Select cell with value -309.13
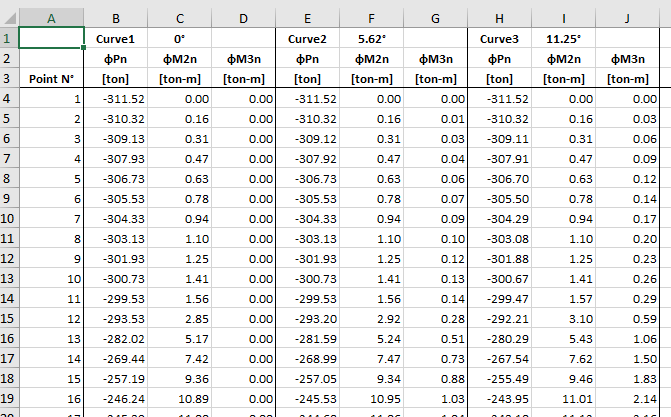Viewport: 671px width, 417px height. pyautogui.click(x=116, y=138)
